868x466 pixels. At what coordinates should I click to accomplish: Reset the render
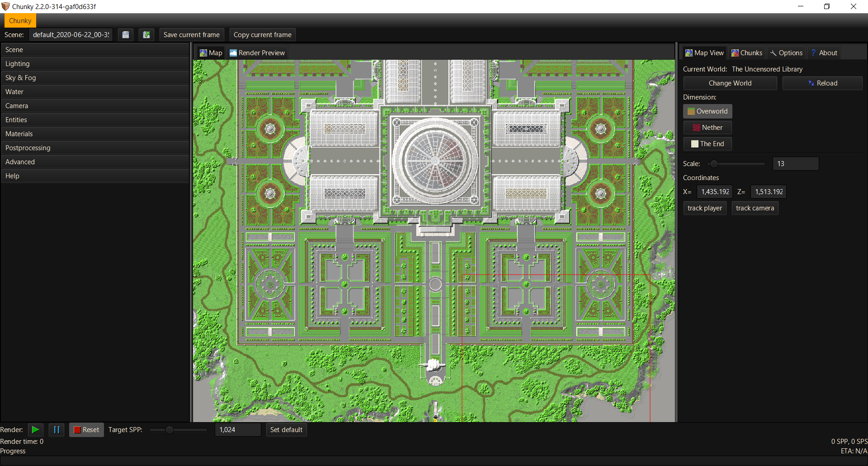(86, 430)
